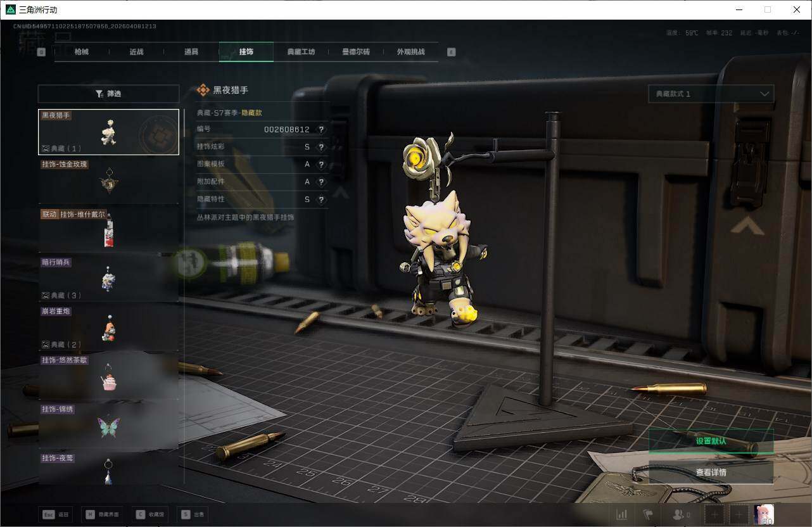Select the 挂饰-维什戴尔 collab charm card

pyautogui.click(x=108, y=230)
